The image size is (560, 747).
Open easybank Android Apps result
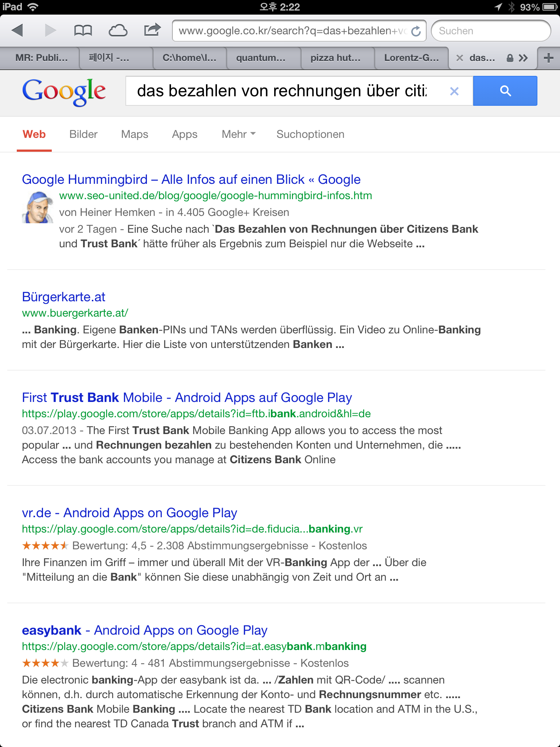click(x=144, y=630)
